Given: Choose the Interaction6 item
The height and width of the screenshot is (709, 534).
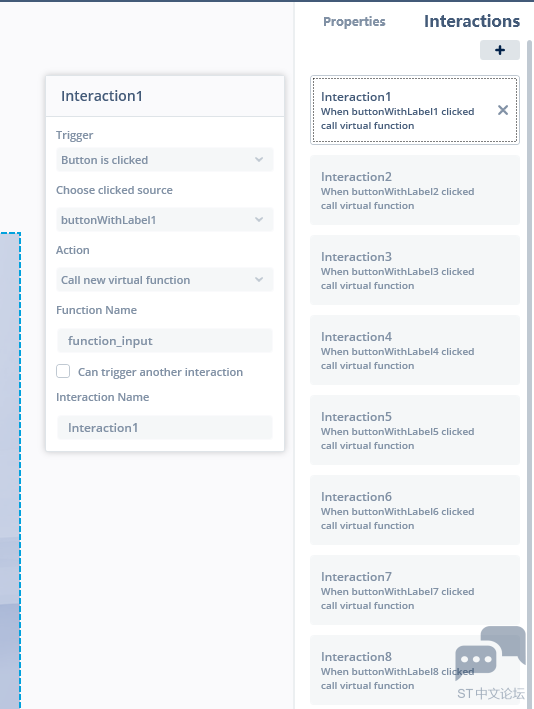Looking at the screenshot, I should [415, 510].
